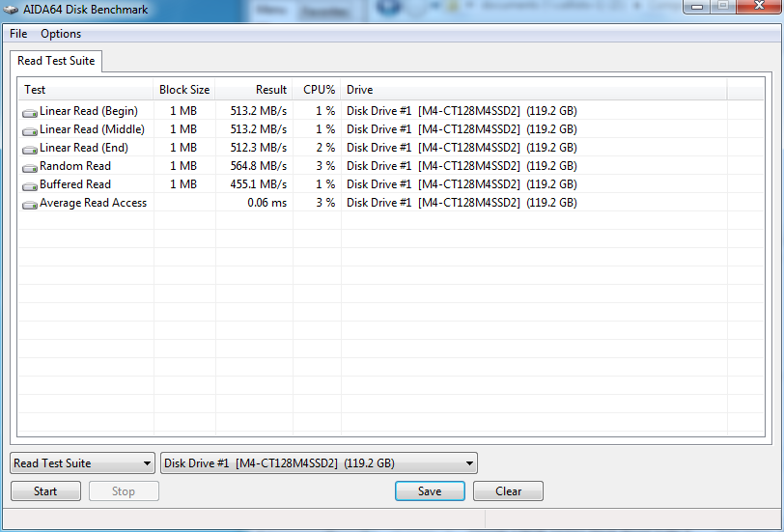This screenshot has width=784, height=532.
Task: Start the disk benchmark
Action: pos(45,491)
